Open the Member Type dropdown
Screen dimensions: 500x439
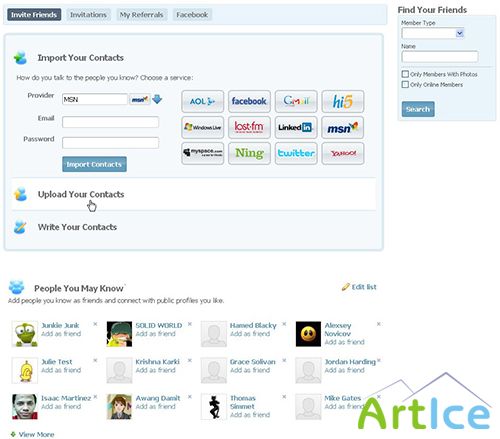[433, 33]
